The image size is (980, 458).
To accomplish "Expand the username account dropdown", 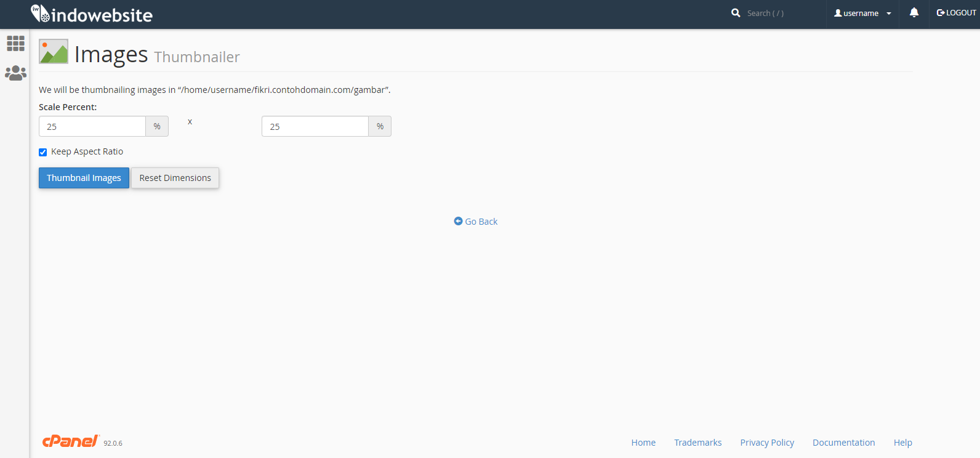I will click(862, 14).
